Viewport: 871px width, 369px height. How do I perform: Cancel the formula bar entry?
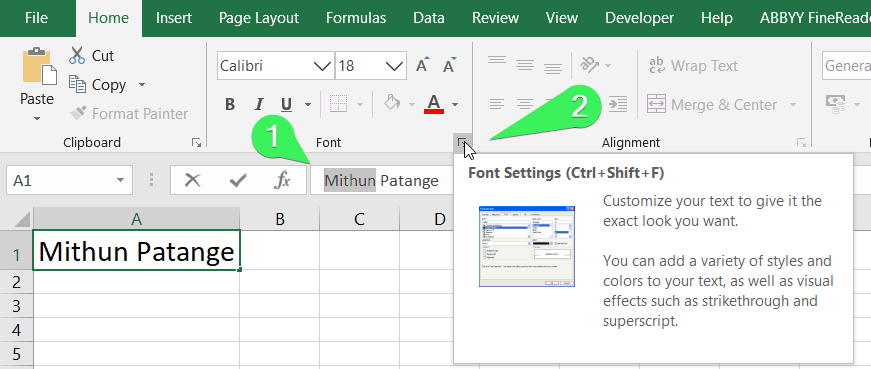[x=192, y=179]
